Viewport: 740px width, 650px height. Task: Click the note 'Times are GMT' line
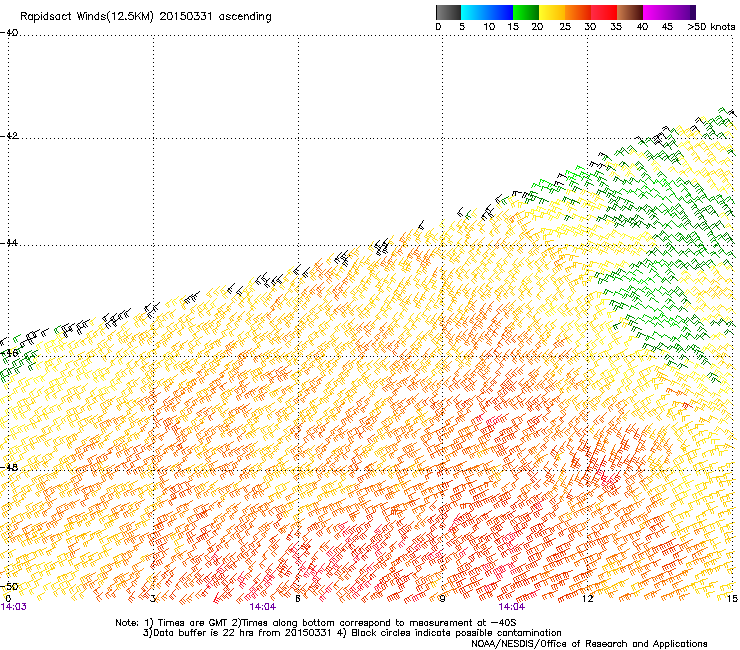tap(316, 623)
